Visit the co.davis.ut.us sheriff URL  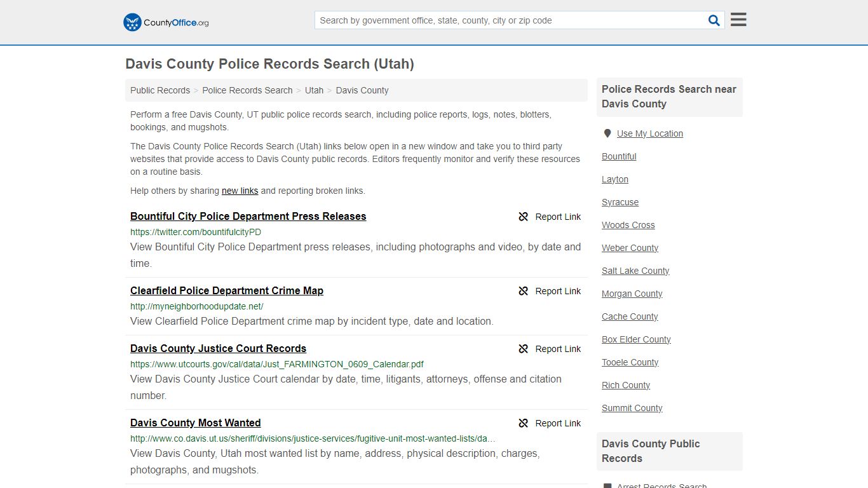(313, 438)
